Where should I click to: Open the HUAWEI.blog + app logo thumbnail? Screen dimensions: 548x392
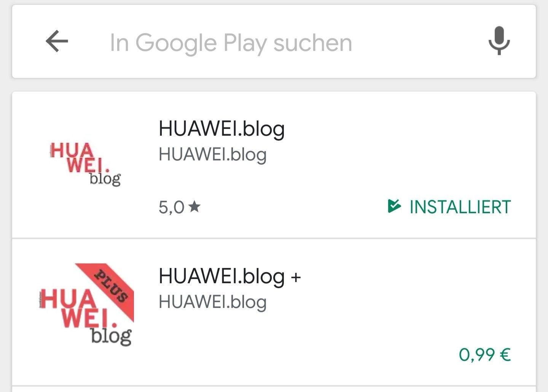86,305
